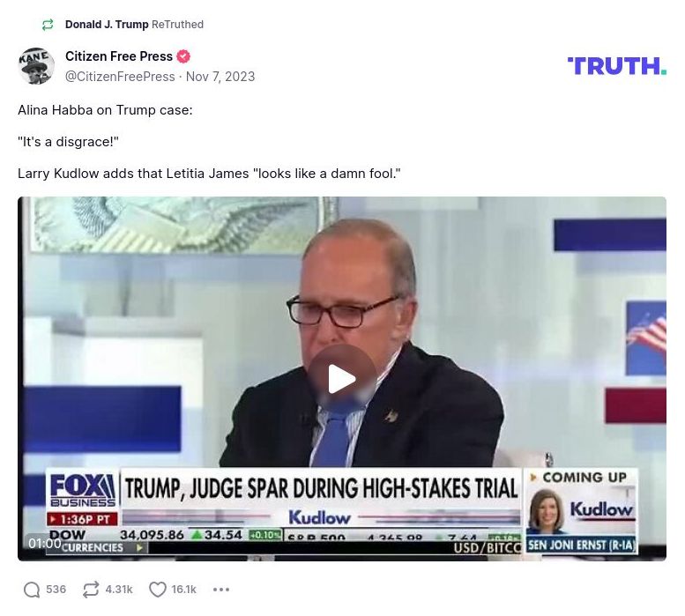This screenshot has height=616, width=685.
Task: Open the three-dot more options menu
Action: (x=221, y=590)
